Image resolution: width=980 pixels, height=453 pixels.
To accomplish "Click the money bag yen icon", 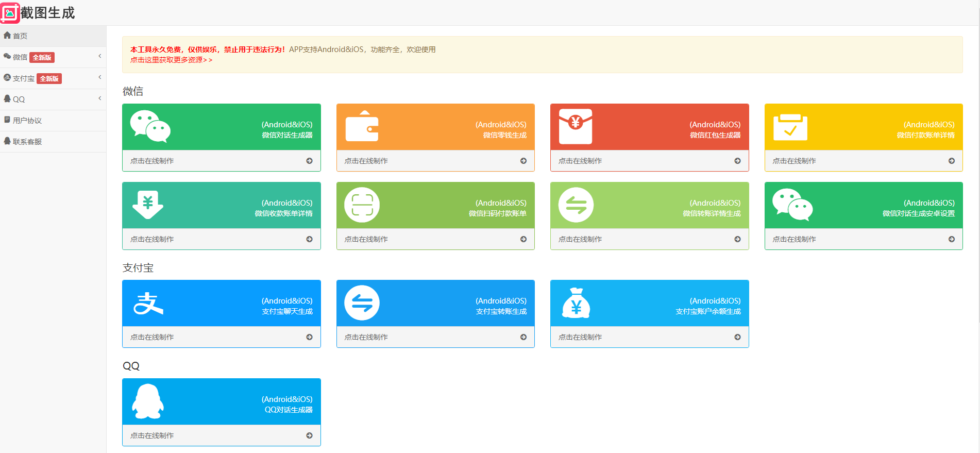I will pos(576,303).
